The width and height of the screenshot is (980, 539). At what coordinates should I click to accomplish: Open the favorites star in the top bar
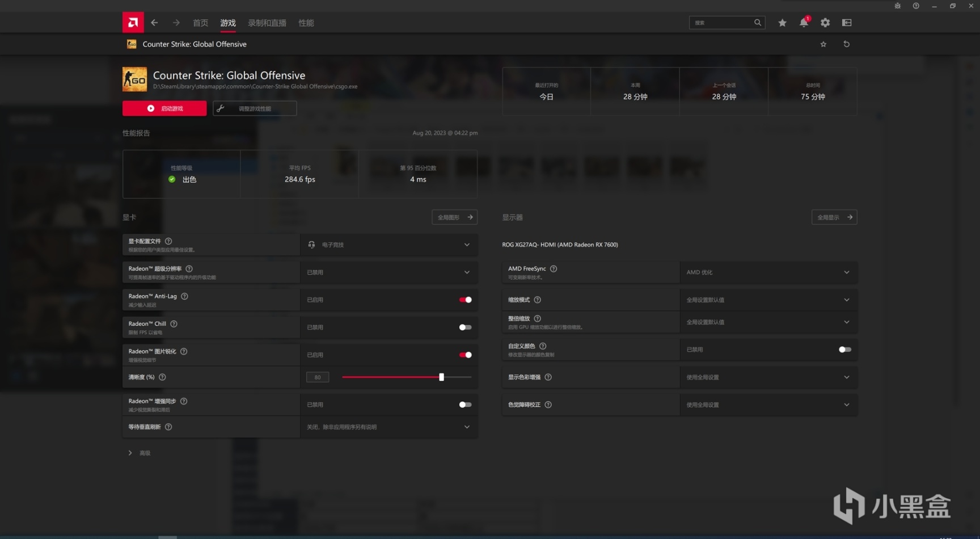pos(782,23)
